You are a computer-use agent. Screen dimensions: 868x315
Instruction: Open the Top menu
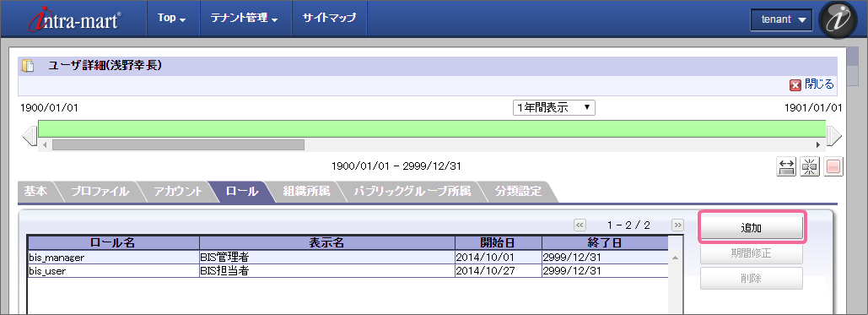(x=171, y=18)
